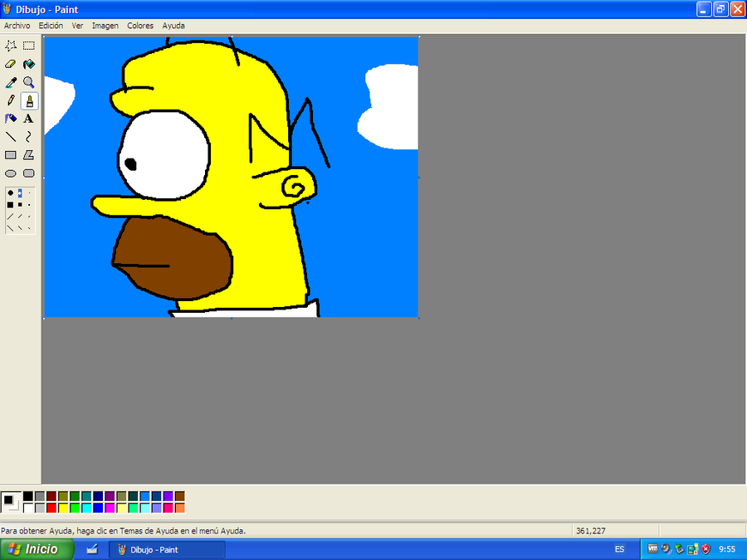This screenshot has height=560, width=747.
Task: Pick the cyan palette color
Action: (x=86, y=508)
